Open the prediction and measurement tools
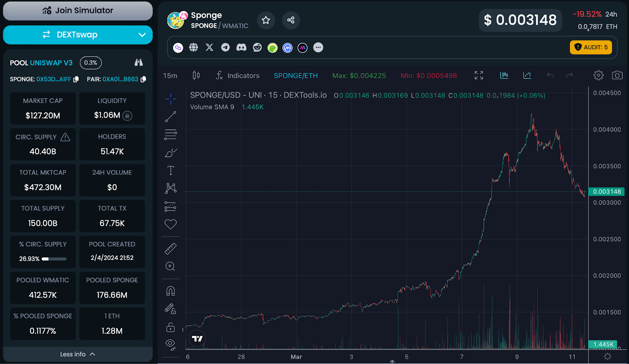Image resolution: width=629 pixels, height=364 pixels. (171, 206)
